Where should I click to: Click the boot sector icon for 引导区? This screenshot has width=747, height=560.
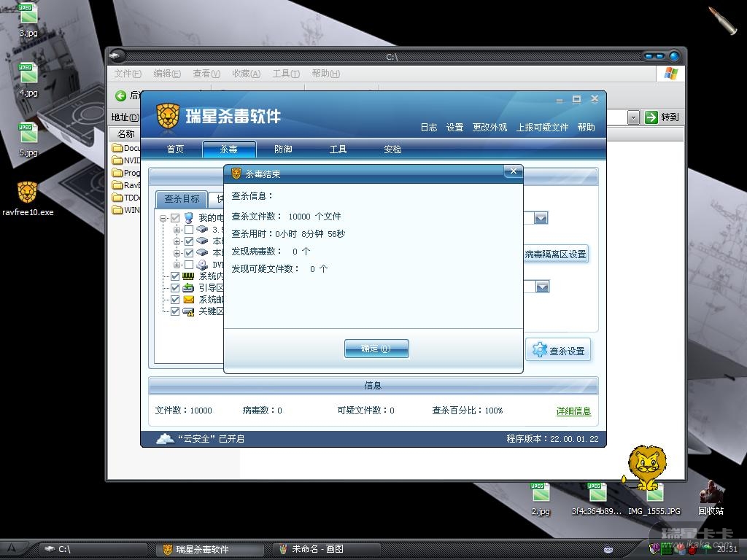click(x=189, y=287)
